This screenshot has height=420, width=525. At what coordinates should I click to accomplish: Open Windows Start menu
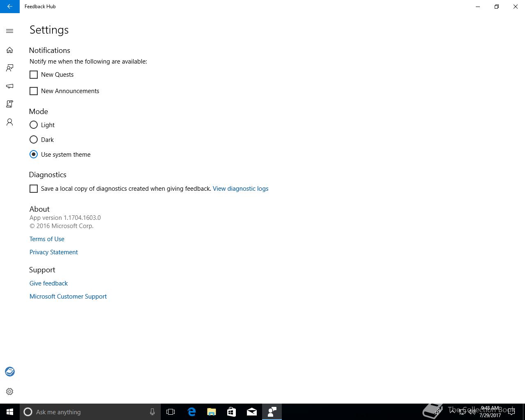10,412
